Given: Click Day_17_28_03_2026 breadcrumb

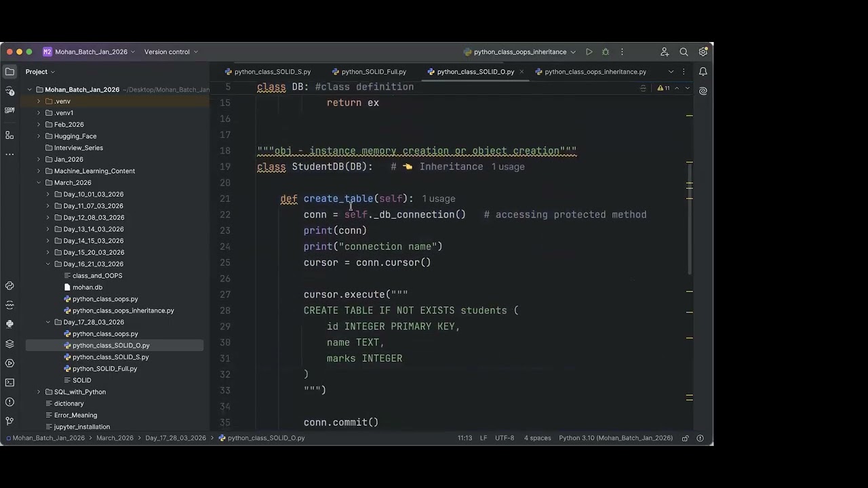Looking at the screenshot, I should point(176,439).
